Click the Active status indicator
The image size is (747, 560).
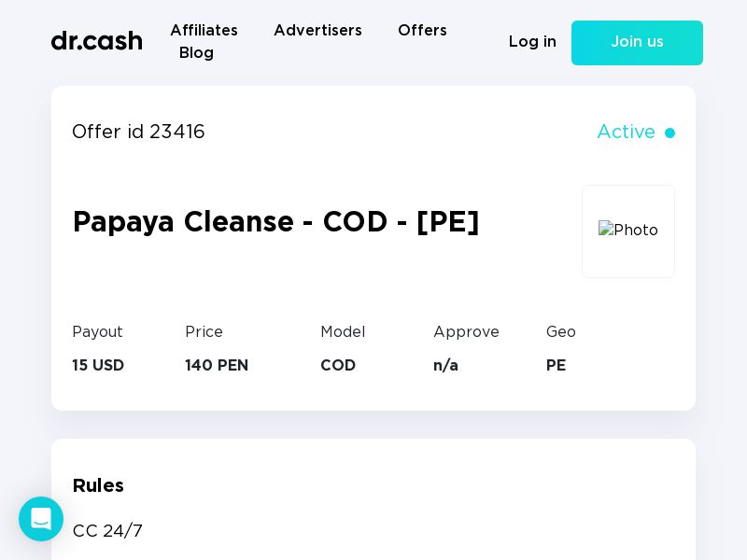tap(636, 133)
